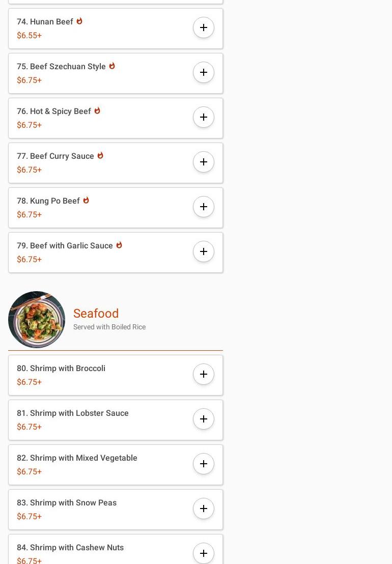The width and height of the screenshot is (392, 564).
Task: Select 81. Shrimp with Lobster Sauce title
Action: 73,413
